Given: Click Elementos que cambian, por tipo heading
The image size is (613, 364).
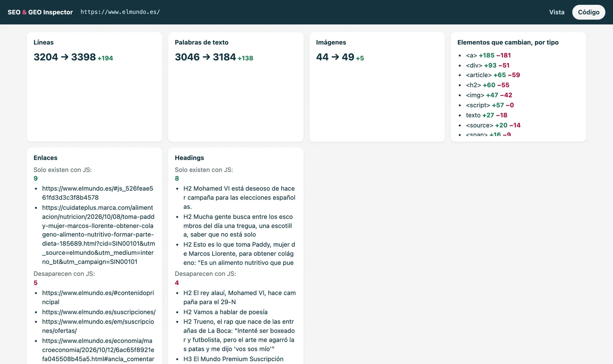Looking at the screenshot, I should pyautogui.click(x=508, y=43).
